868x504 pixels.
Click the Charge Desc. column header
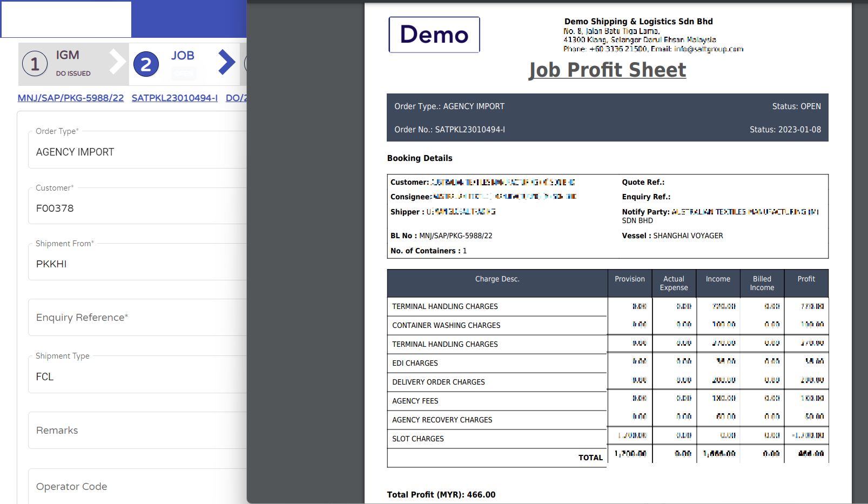point(497,283)
